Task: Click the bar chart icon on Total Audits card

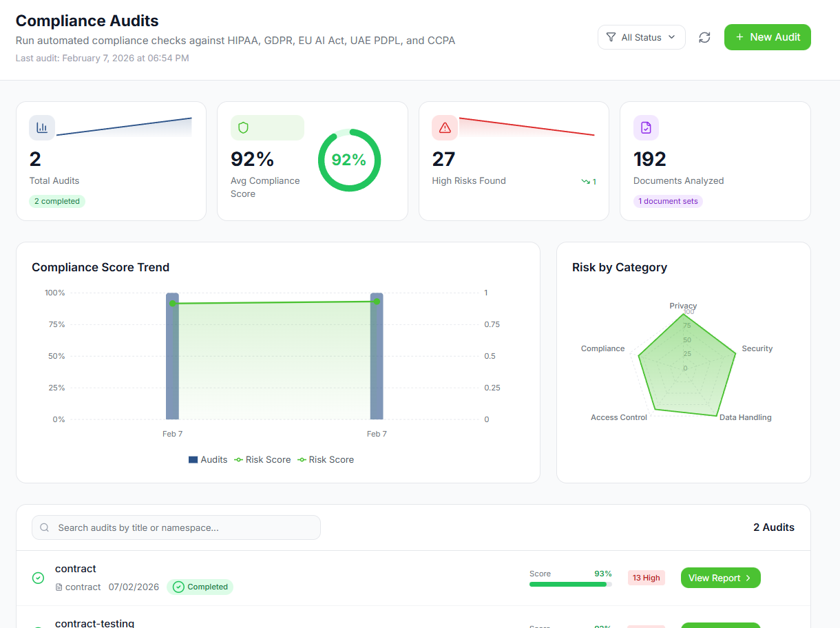Action: click(x=41, y=127)
